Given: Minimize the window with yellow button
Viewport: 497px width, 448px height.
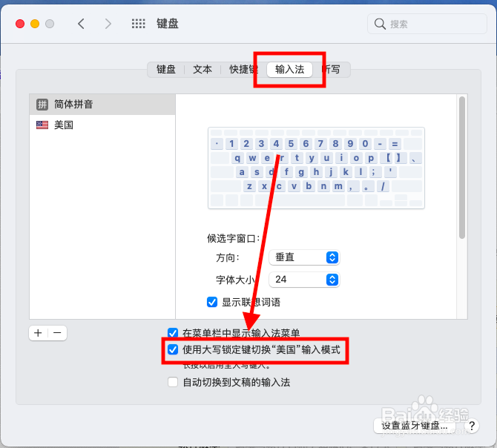Looking at the screenshot, I should (35, 24).
